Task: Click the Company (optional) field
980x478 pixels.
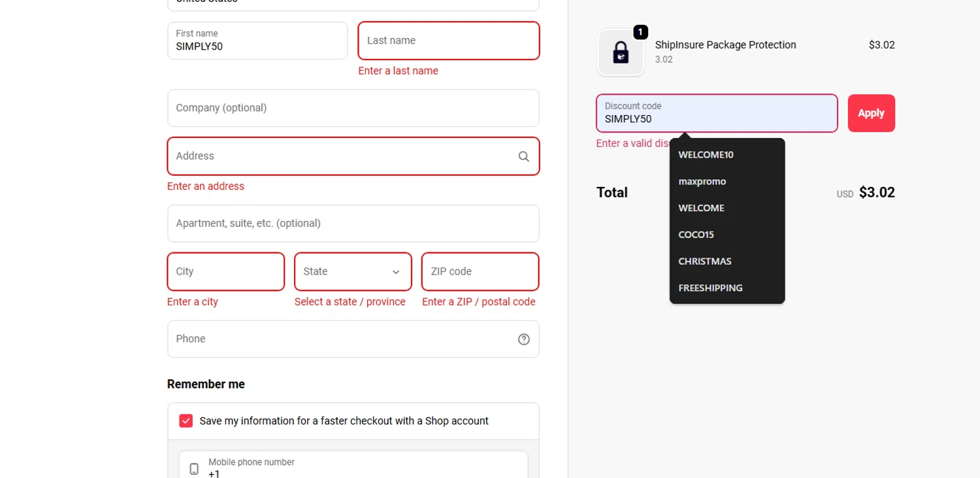Action: tap(353, 108)
